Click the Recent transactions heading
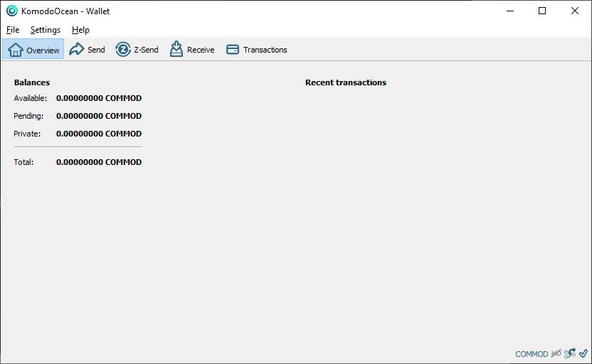Viewport: 592px width, 364px height. pyautogui.click(x=346, y=82)
